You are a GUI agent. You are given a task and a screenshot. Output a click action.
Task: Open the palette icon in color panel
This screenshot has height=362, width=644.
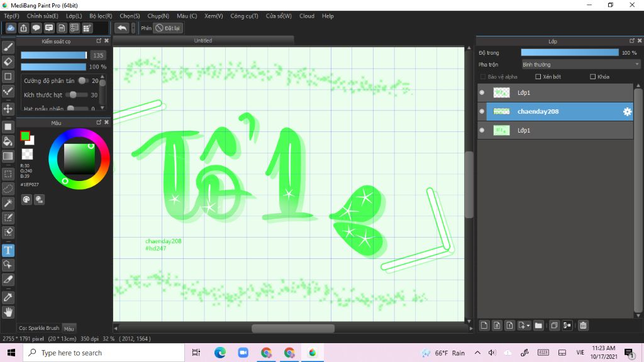tap(26, 199)
